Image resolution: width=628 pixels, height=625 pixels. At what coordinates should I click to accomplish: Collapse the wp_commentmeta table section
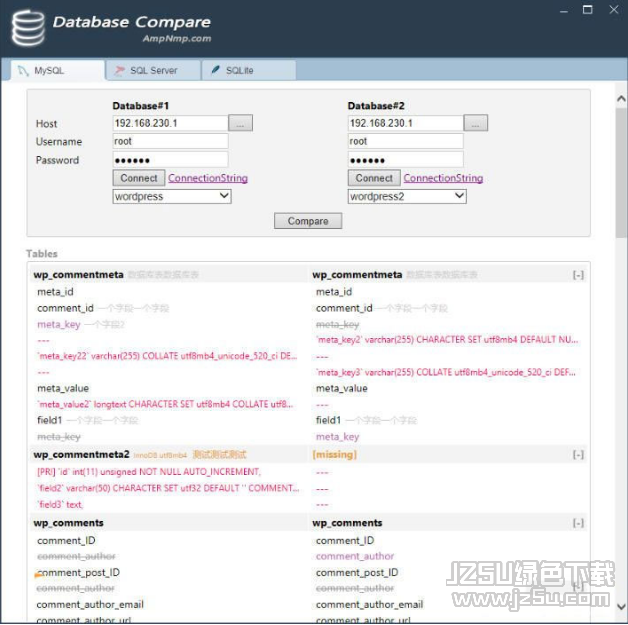578,275
